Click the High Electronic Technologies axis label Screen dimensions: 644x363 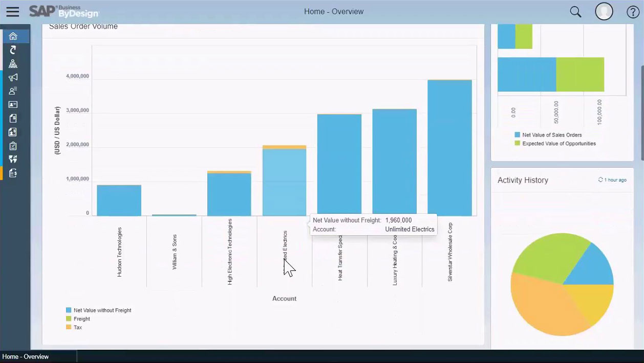(229, 252)
